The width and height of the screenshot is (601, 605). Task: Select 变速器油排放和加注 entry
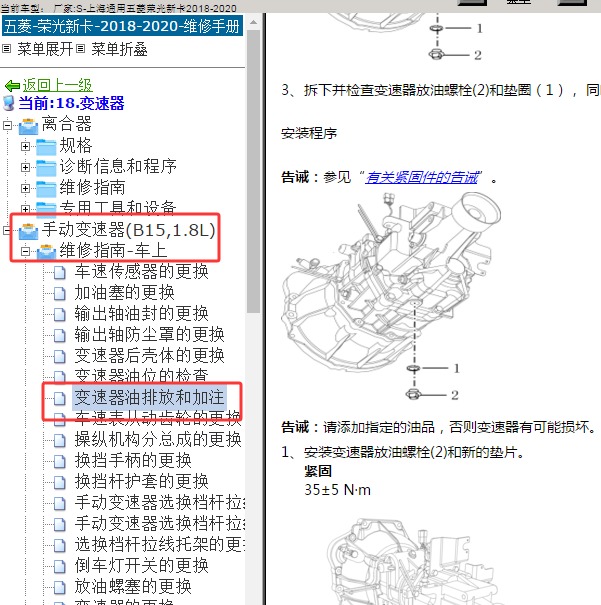click(149, 397)
